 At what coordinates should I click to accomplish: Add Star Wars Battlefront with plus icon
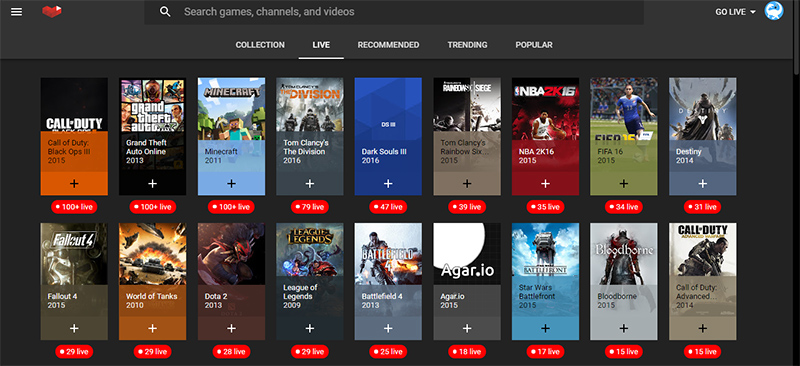pos(545,328)
